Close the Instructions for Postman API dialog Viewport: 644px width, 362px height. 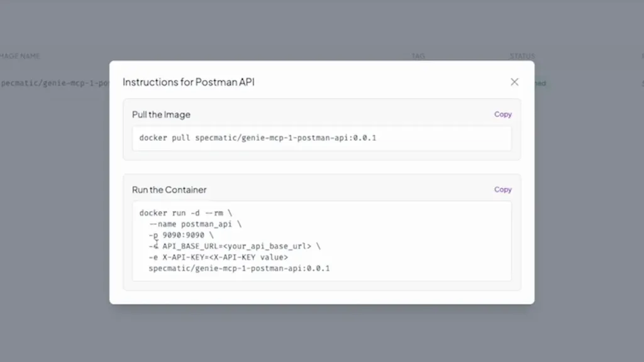point(514,82)
